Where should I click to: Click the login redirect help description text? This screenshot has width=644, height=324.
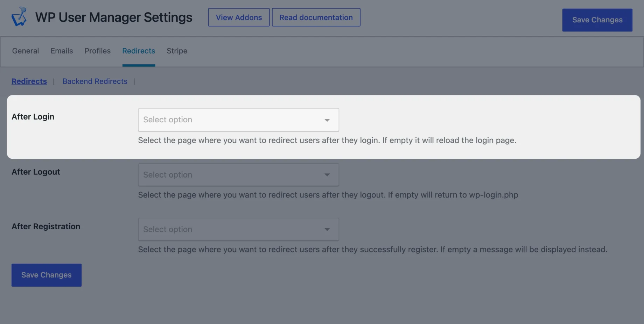click(327, 140)
